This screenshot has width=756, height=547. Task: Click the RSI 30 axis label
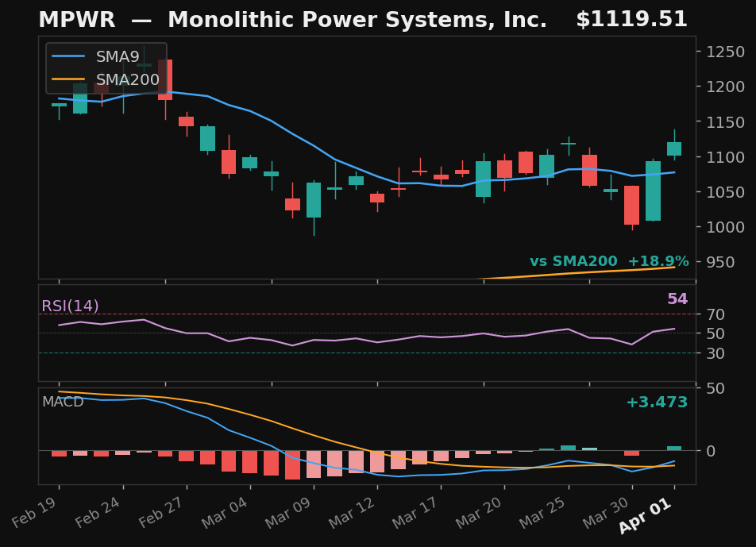pos(715,353)
